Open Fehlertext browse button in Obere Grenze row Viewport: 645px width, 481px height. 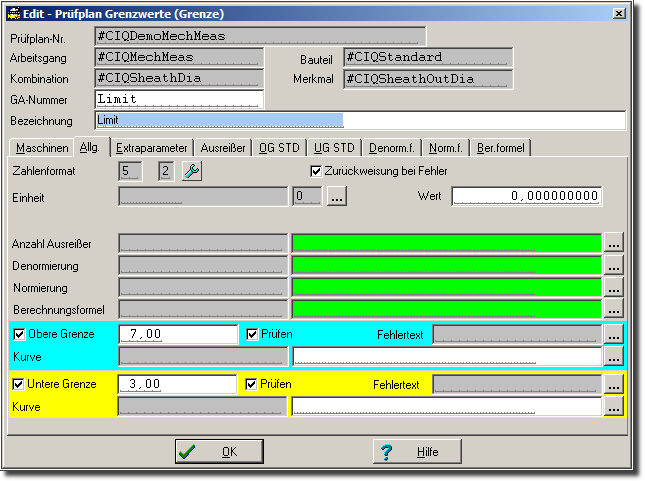tap(614, 334)
